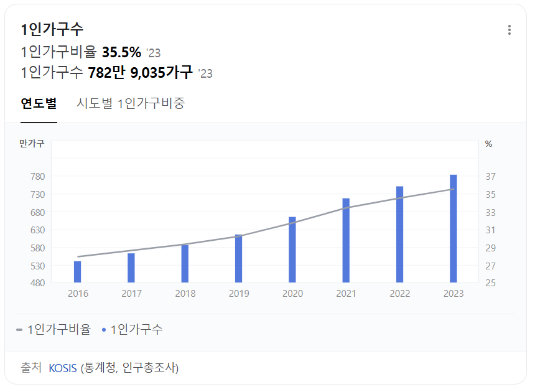Screen dimensions: 535x392
Task: Select the 2016 bar in the chart
Action: point(76,272)
